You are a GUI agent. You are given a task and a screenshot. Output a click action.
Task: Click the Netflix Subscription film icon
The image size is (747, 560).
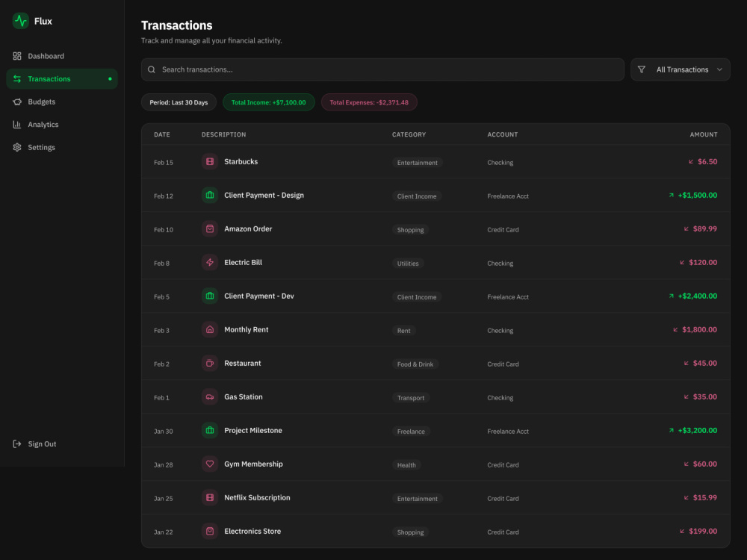210,497
